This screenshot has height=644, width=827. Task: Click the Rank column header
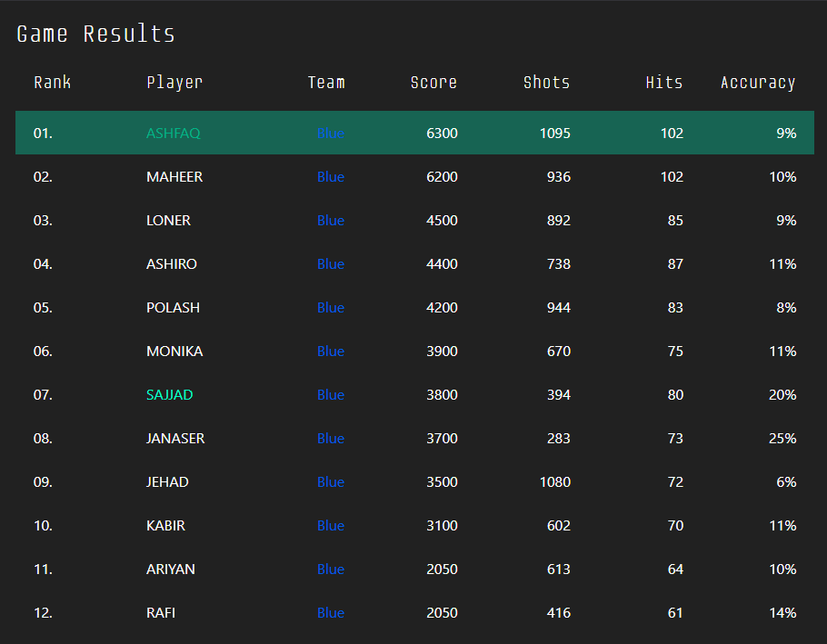[52, 83]
